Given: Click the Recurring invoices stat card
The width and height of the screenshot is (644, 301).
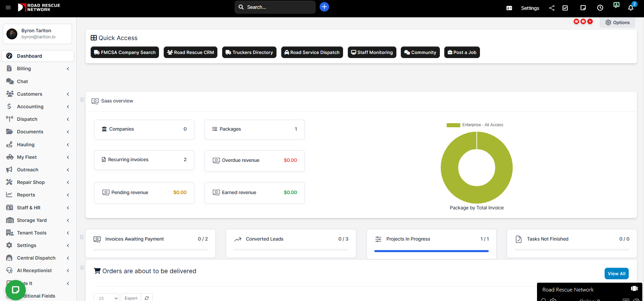Looking at the screenshot, I should click(x=144, y=160).
